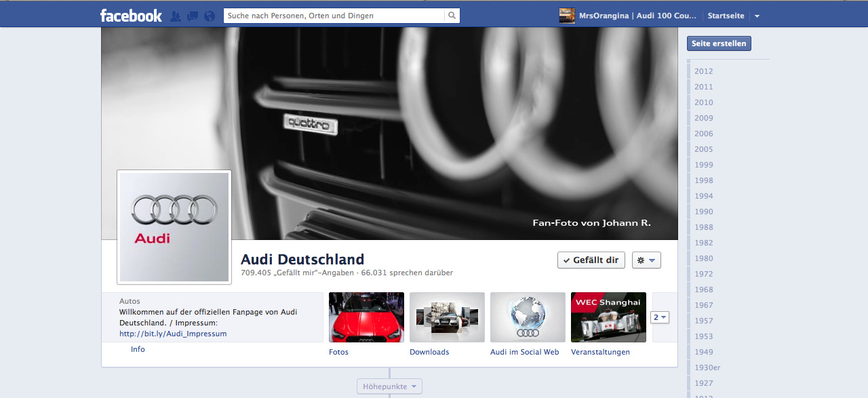Jump to 1930er in the timeline

point(707,367)
